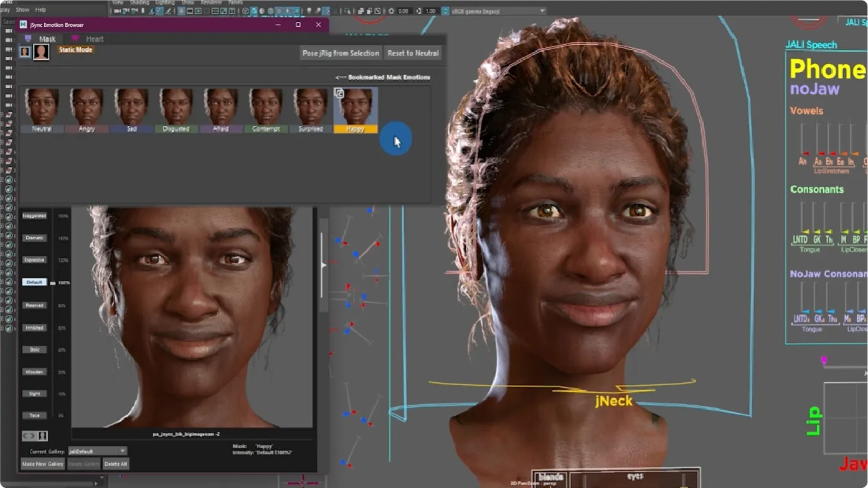Open the Help menu
Image resolution: width=868 pixels, height=488 pixels.
click(x=40, y=10)
